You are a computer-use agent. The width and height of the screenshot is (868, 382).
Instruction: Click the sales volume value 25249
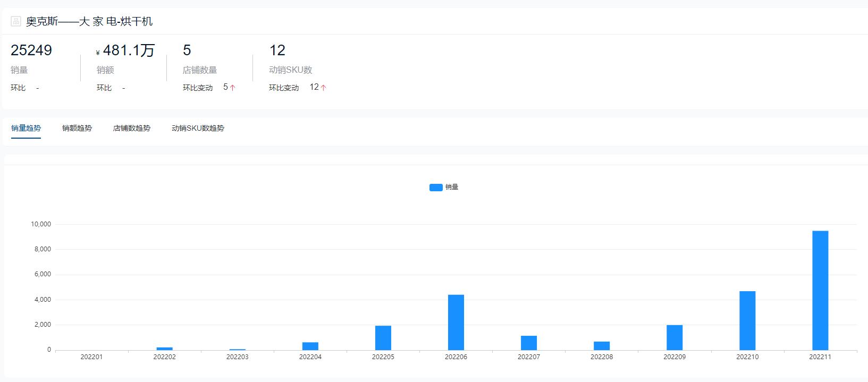pos(31,50)
